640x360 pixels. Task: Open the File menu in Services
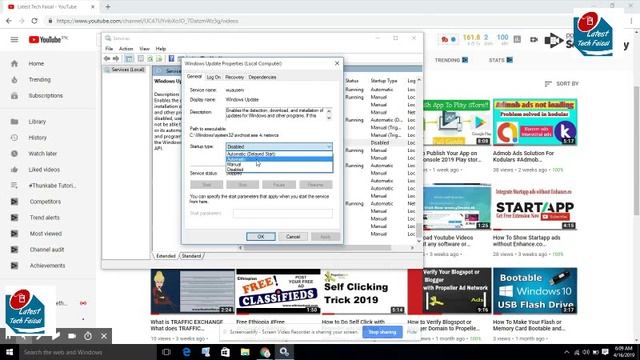point(109,49)
